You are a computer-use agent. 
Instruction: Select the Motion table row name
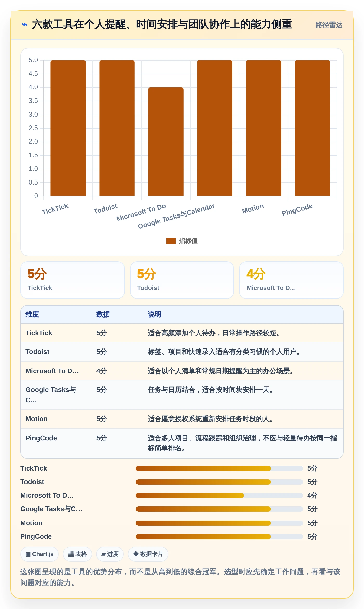click(37, 419)
